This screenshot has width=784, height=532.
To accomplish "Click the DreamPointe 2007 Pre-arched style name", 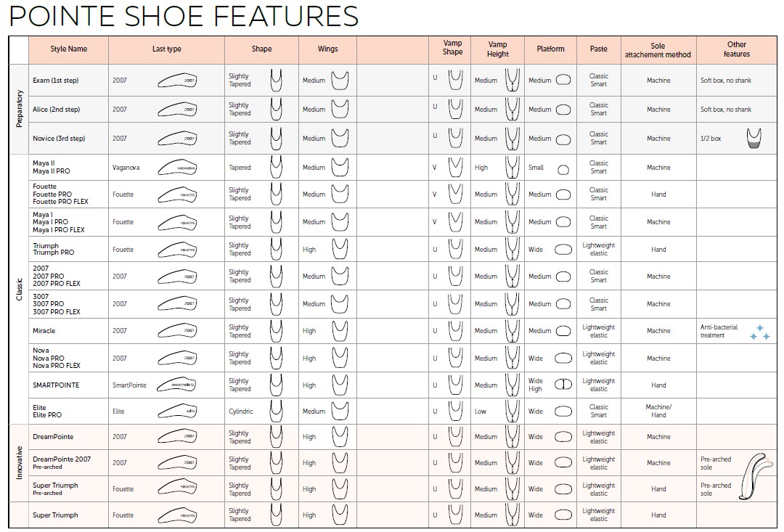I will (62, 462).
